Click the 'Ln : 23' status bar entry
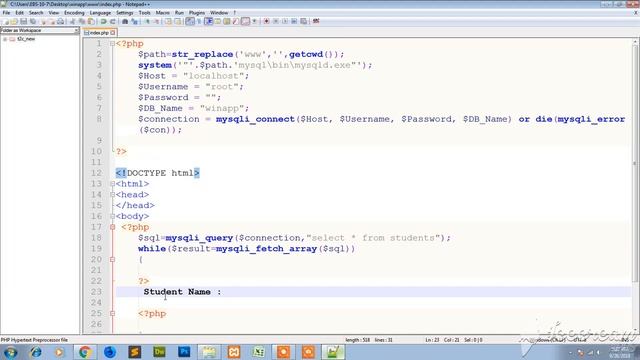The image size is (640, 360). tap(432, 340)
